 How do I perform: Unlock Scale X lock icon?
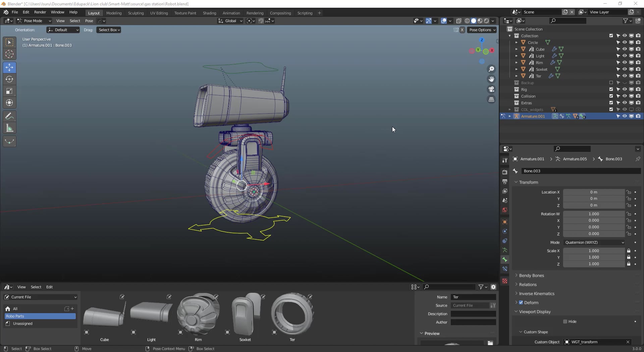pyautogui.click(x=629, y=251)
